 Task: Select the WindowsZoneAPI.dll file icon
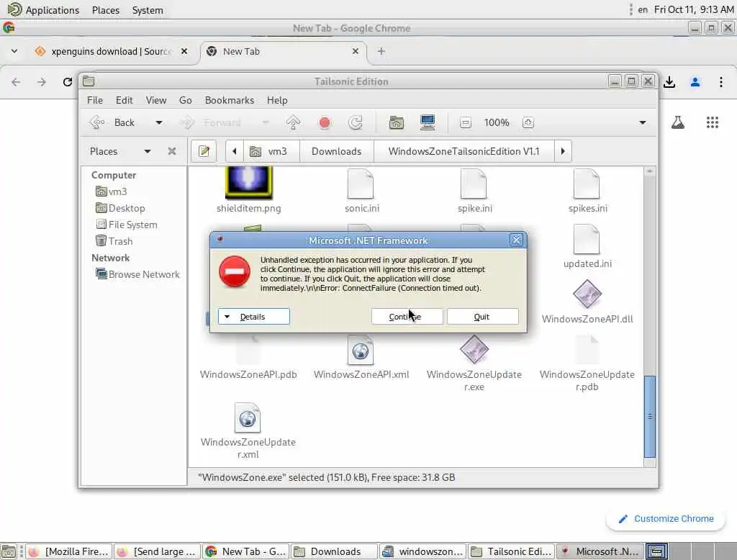[587, 294]
